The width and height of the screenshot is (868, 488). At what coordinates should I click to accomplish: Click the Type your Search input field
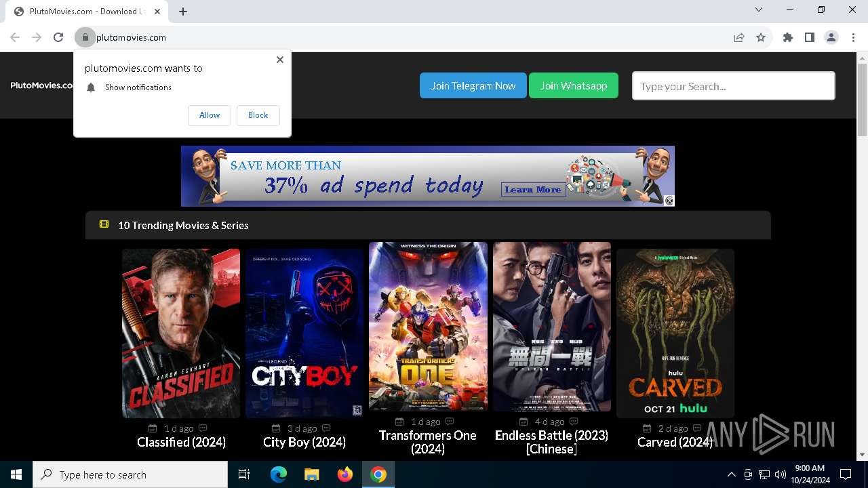click(x=734, y=86)
